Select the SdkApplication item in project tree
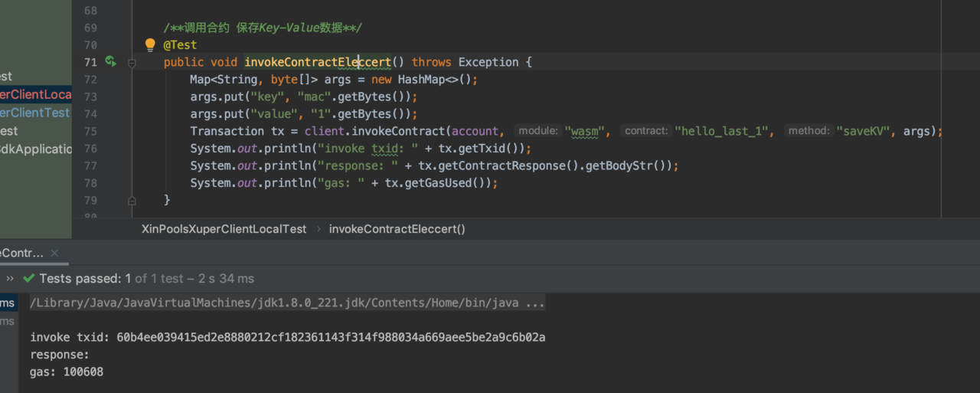 [x=35, y=149]
